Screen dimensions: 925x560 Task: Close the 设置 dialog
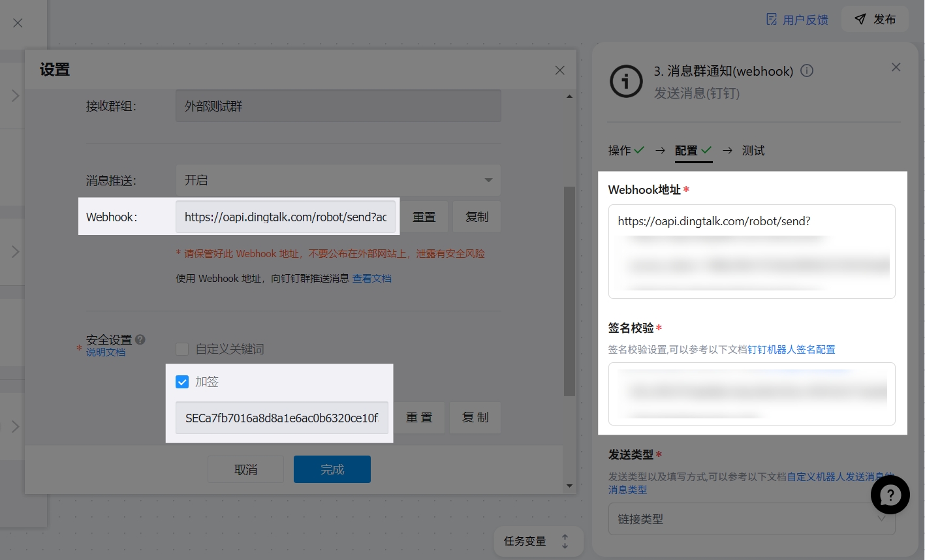pos(559,70)
